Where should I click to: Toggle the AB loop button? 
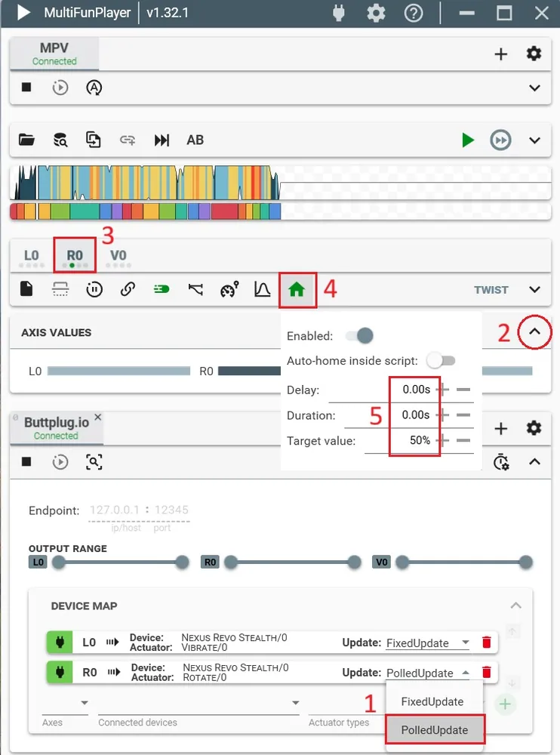(x=195, y=140)
